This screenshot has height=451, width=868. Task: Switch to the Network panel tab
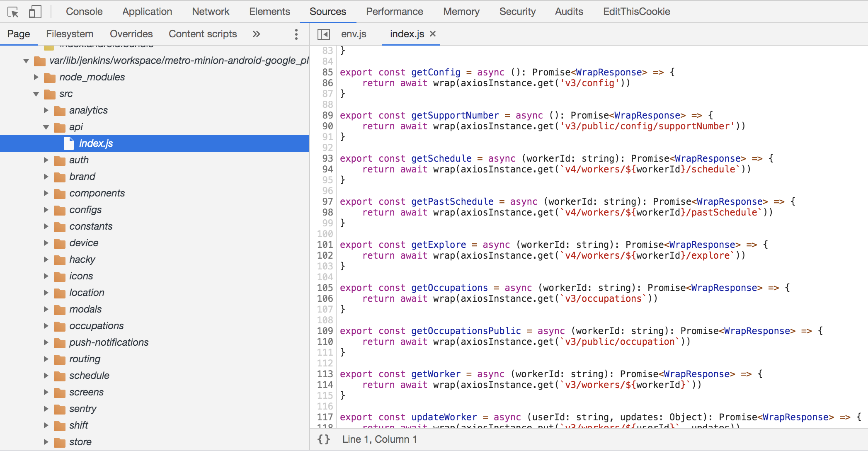211,12
